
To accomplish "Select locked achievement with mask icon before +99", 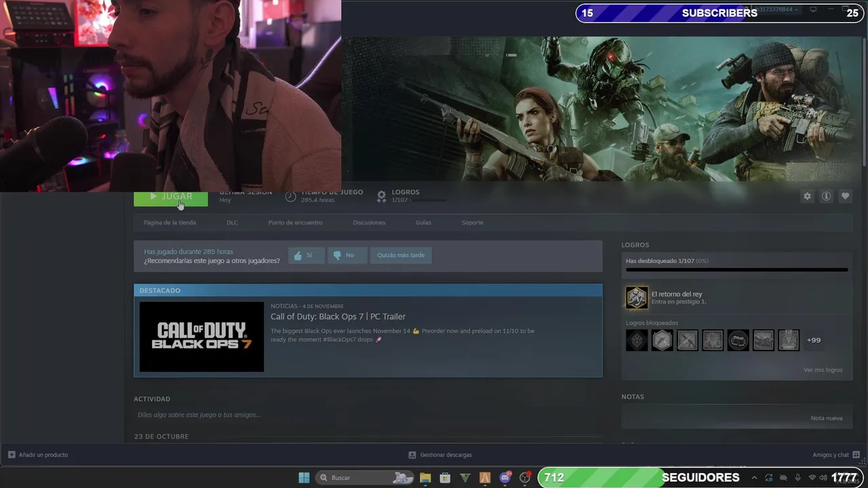I will coord(789,340).
